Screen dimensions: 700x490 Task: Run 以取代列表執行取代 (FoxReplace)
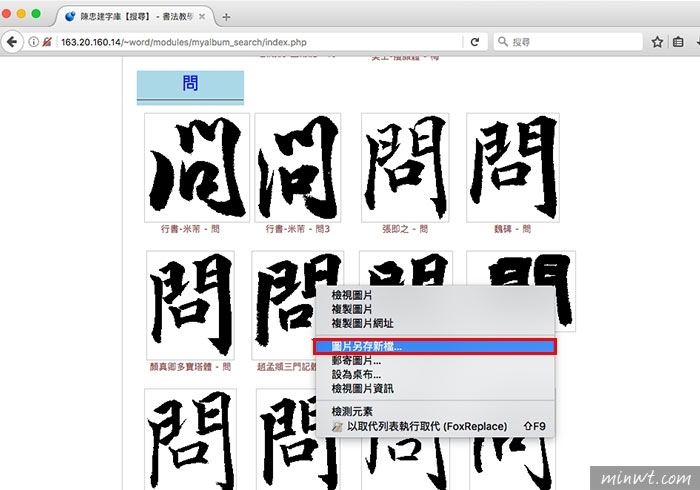click(x=435, y=426)
